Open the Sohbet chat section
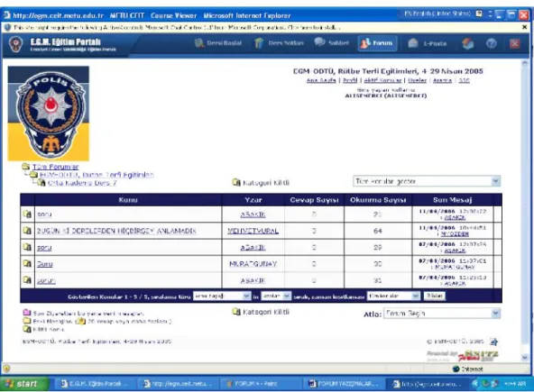 point(331,43)
